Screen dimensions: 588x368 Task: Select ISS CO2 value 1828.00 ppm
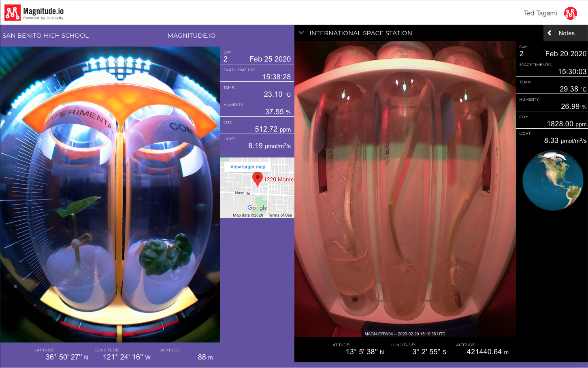coord(567,124)
